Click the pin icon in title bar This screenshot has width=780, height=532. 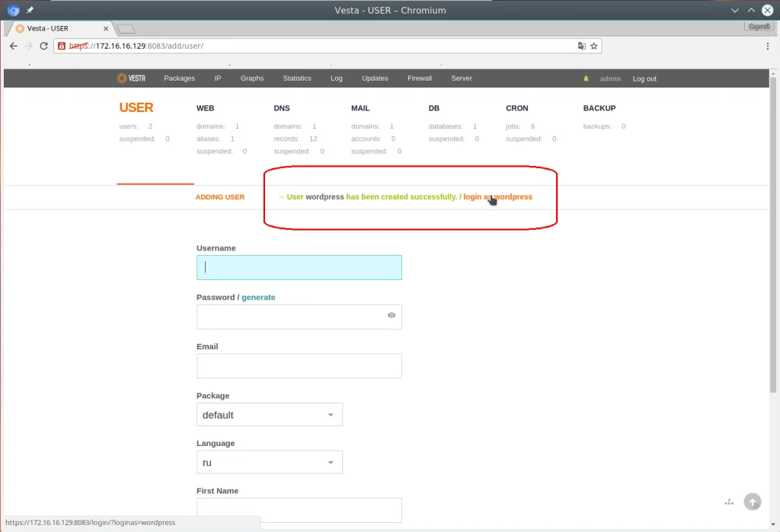tap(30, 10)
